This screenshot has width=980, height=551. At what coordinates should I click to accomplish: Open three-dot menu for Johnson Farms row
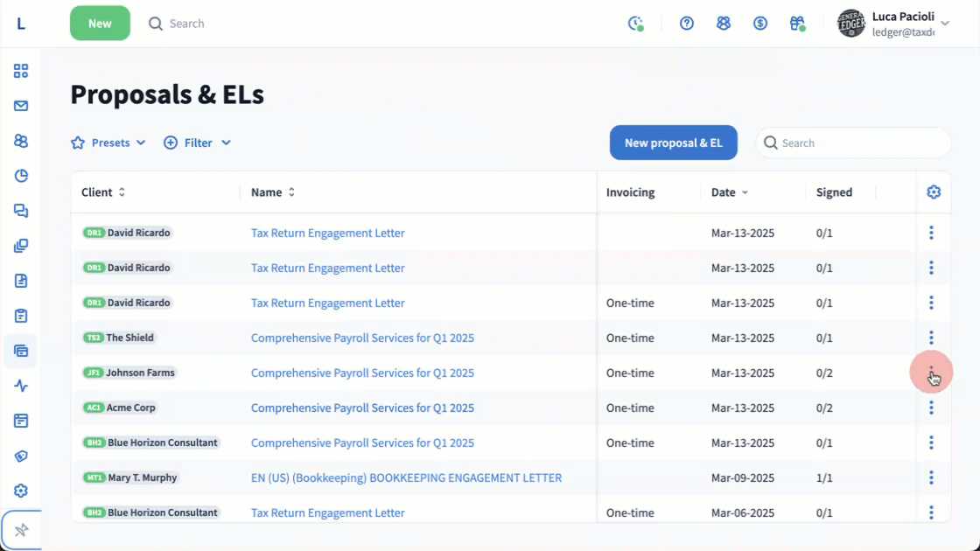(931, 373)
